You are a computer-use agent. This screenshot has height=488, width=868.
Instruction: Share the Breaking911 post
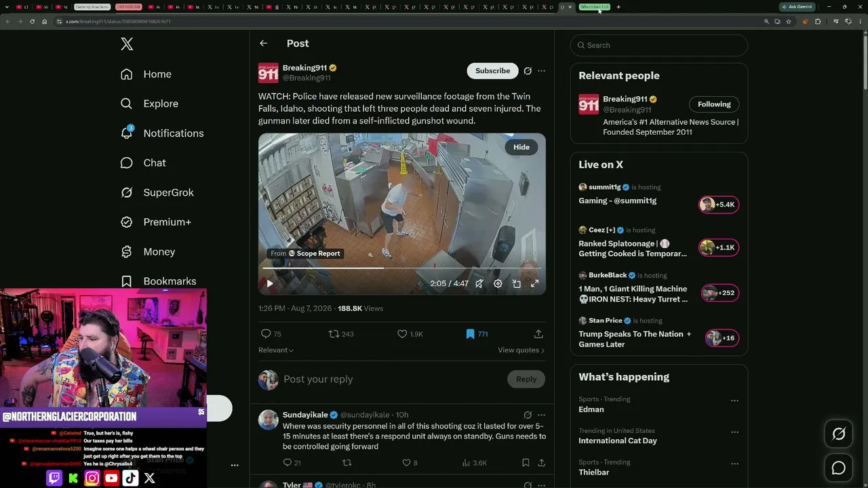(x=538, y=334)
